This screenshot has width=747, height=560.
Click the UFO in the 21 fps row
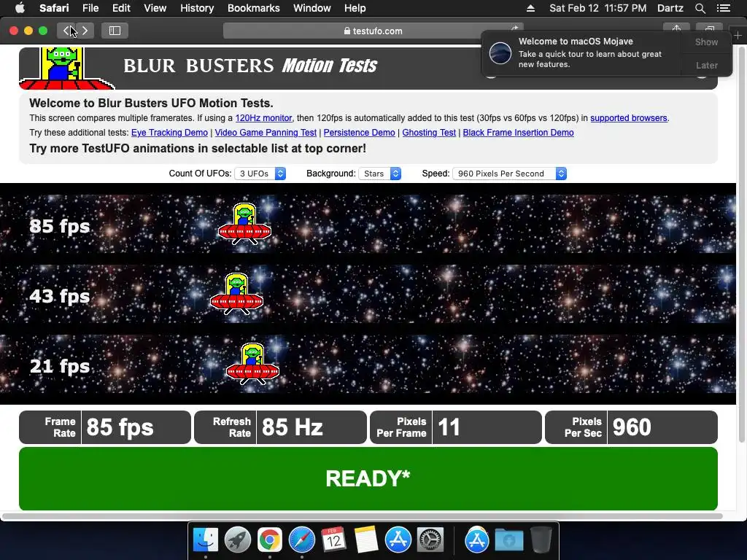coord(252,364)
